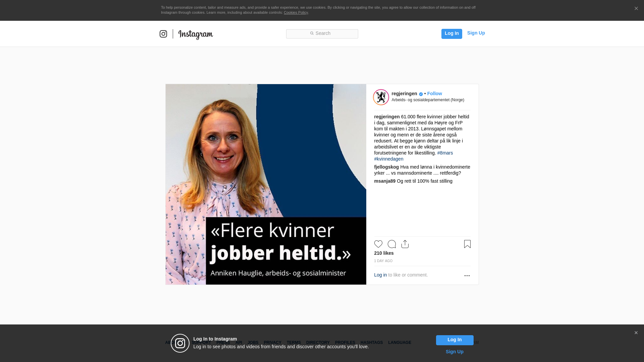Screen dimensions: 644x362
Task: Click the comment speech bubble icon
Action: [391, 244]
